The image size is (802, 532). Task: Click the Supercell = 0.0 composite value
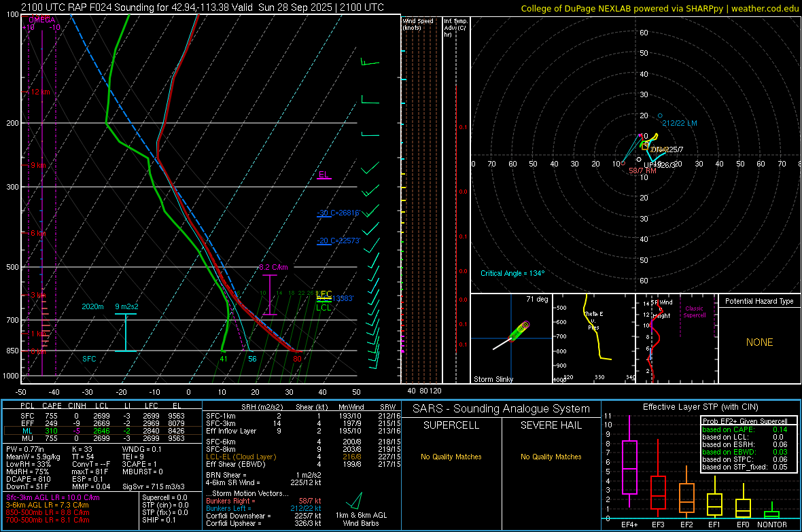(164, 497)
